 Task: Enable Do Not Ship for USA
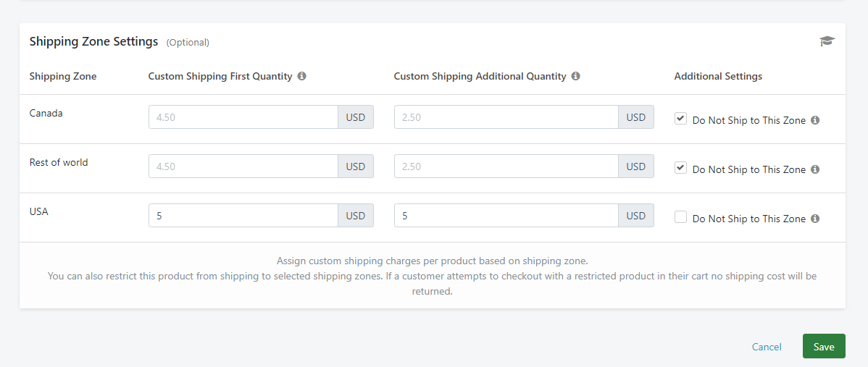[680, 216]
